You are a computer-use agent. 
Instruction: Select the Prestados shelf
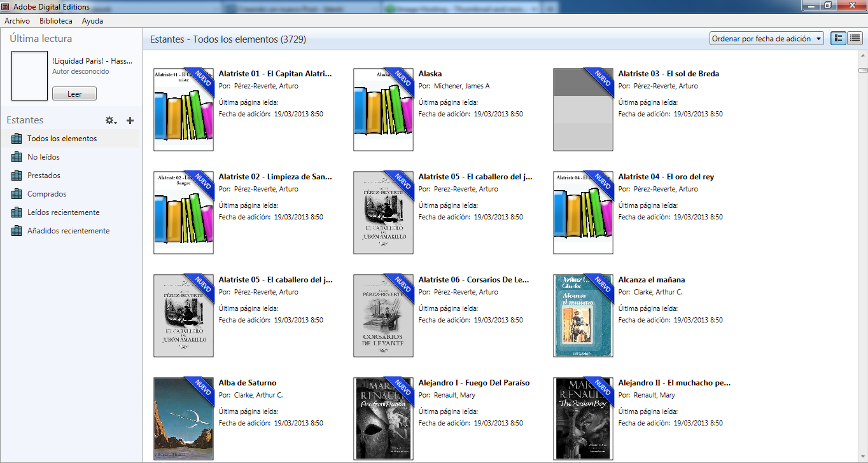pos(70,176)
